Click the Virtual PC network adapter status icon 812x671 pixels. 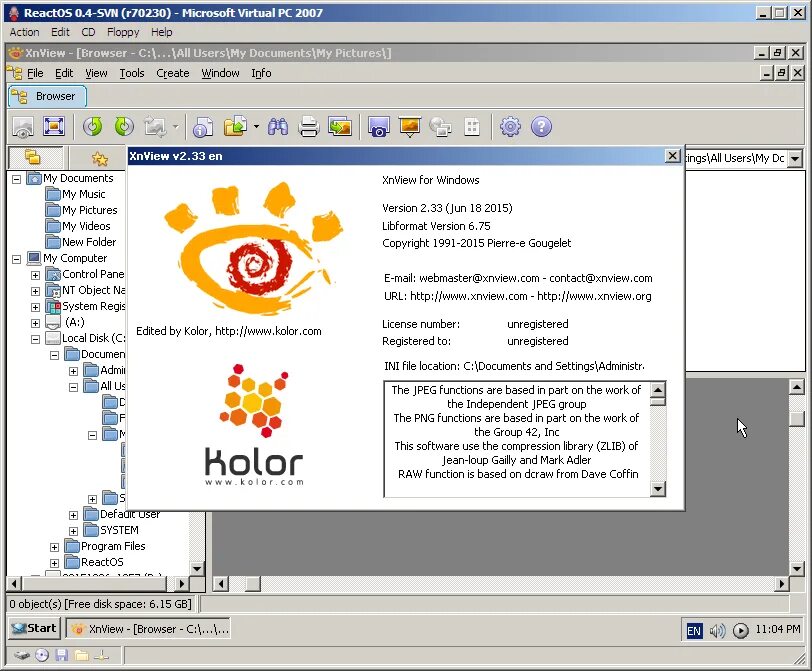[x=102, y=655]
